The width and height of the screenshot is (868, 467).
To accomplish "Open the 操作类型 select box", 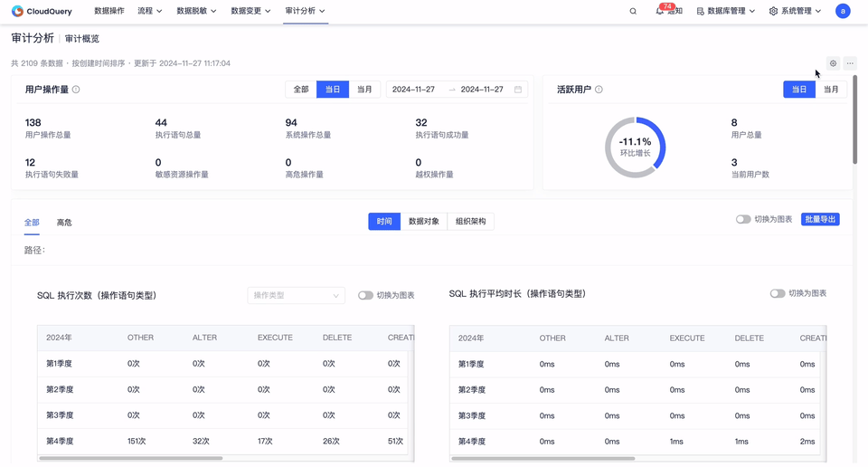I will [297, 295].
